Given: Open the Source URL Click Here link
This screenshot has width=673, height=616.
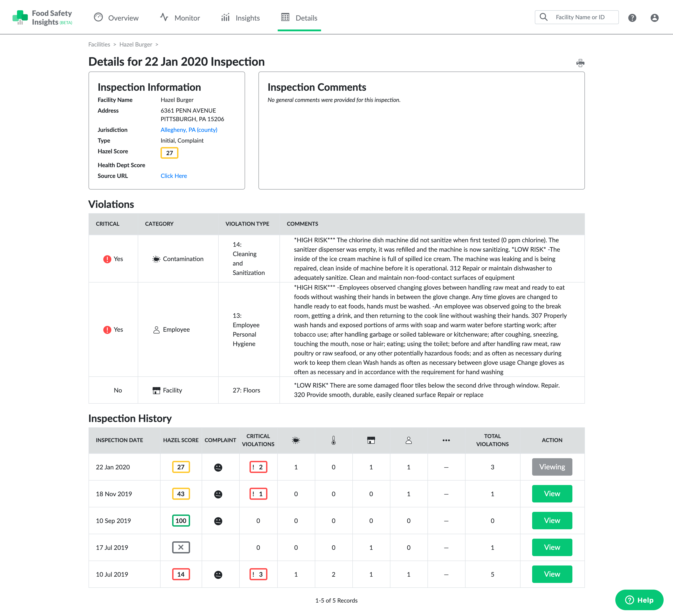Looking at the screenshot, I should [x=174, y=176].
